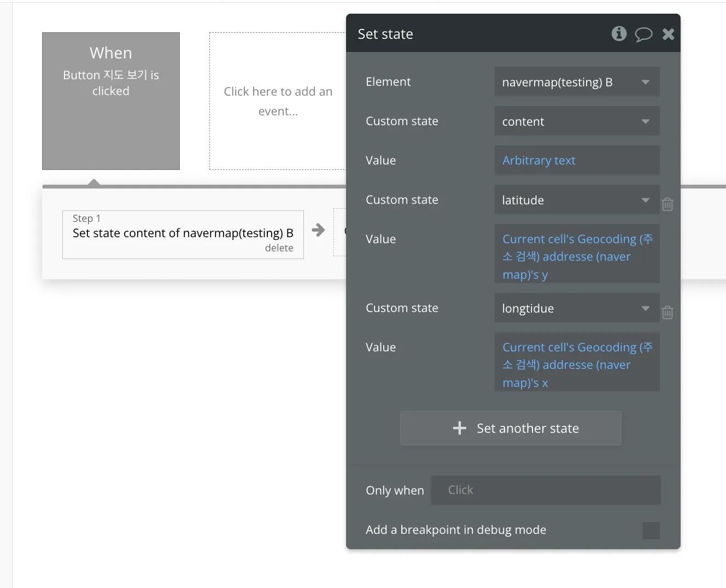Edit the latitude value expression ending in y
This screenshot has height=588, width=726.
pos(577,256)
